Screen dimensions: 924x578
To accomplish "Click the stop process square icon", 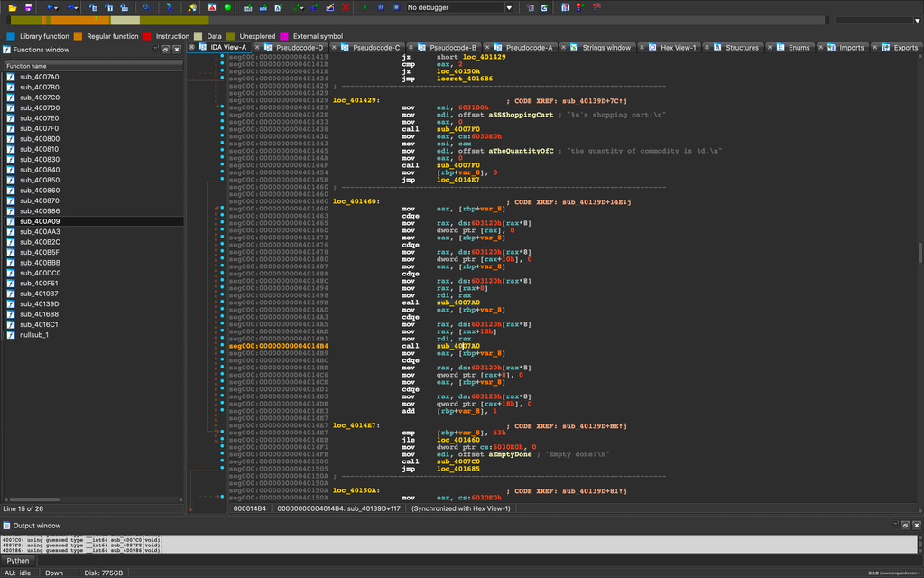I will (395, 7).
